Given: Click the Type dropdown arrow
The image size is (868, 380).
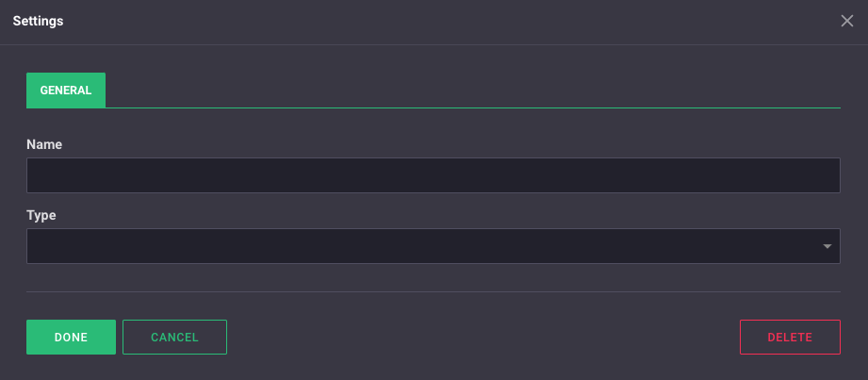Looking at the screenshot, I should pyautogui.click(x=827, y=247).
